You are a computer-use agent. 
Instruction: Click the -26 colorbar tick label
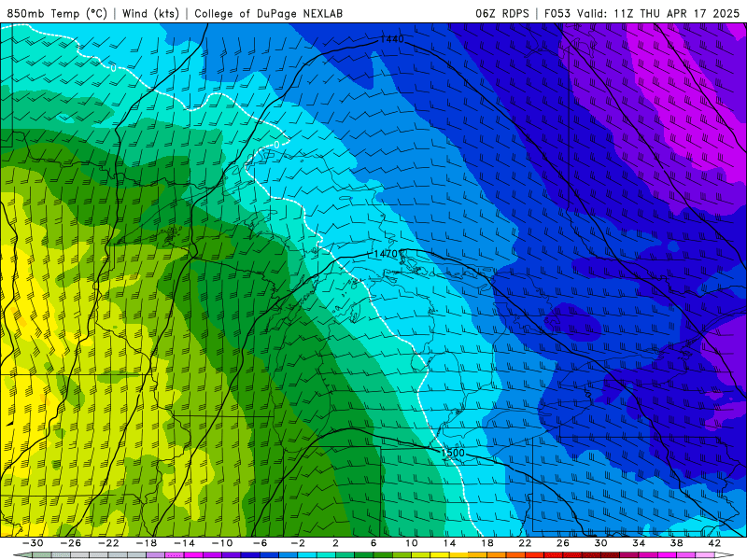pyautogui.click(x=71, y=543)
